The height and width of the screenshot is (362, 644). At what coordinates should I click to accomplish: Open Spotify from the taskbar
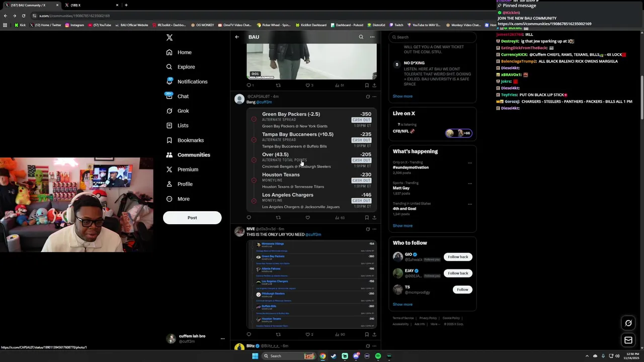pos(378,356)
